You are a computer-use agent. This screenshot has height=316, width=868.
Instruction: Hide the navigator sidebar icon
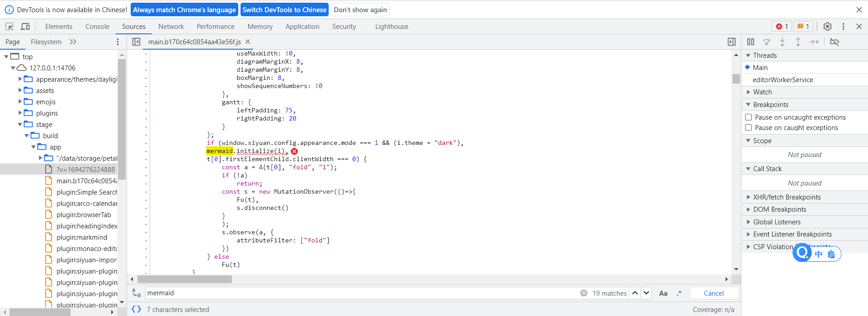pos(136,42)
